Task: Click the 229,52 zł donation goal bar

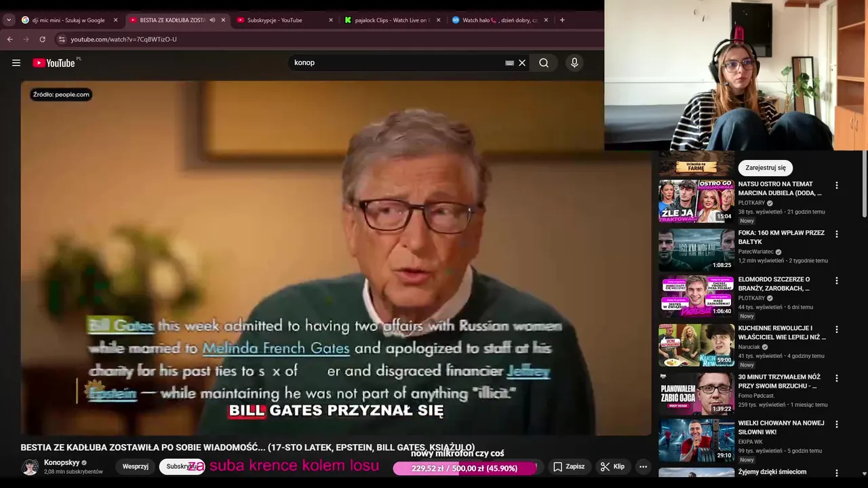Action: 465,468
